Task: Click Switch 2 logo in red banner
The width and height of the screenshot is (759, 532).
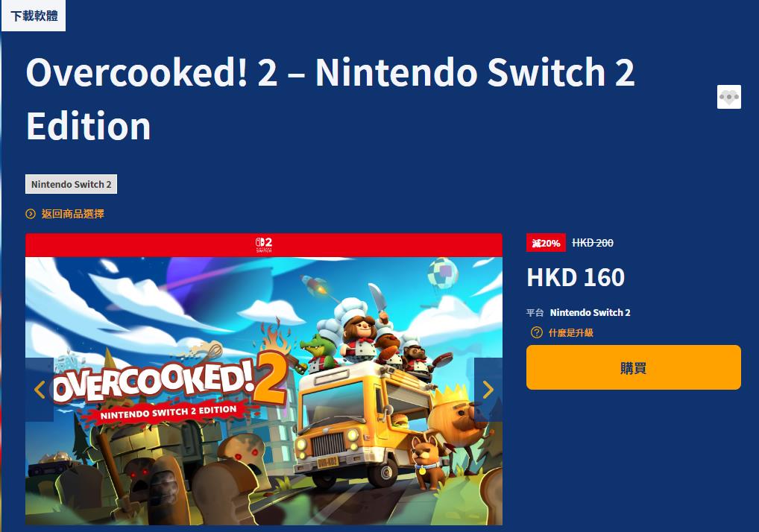Action: (x=264, y=244)
